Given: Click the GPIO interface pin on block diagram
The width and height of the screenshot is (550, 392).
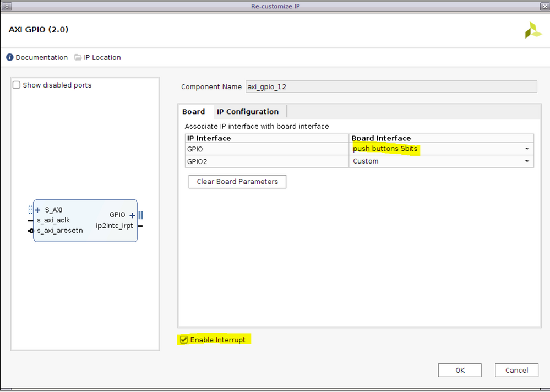Looking at the screenshot, I should point(140,215).
